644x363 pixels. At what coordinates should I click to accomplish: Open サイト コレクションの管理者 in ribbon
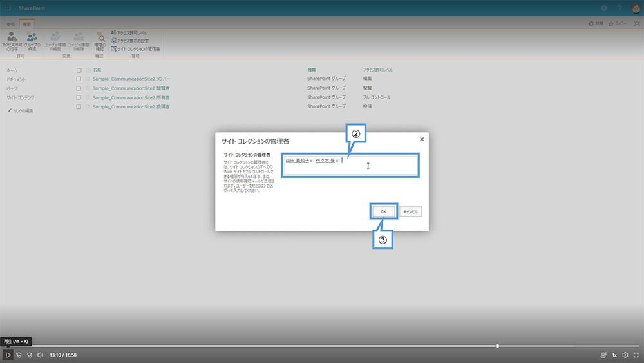(x=135, y=48)
